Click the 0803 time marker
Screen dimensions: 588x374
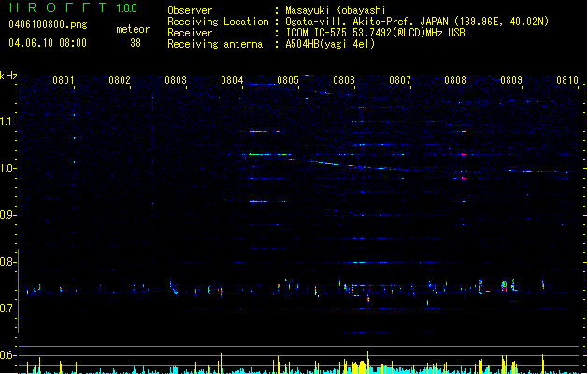click(176, 80)
